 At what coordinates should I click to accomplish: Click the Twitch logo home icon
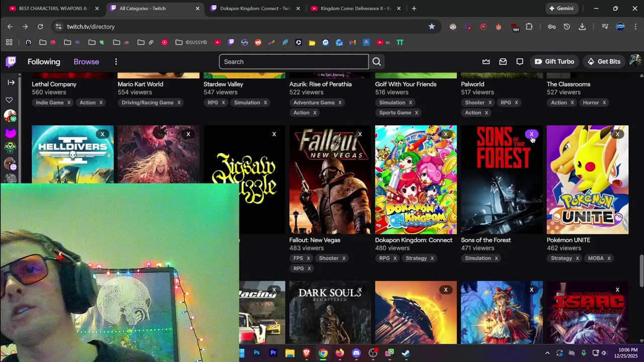coord(11,61)
